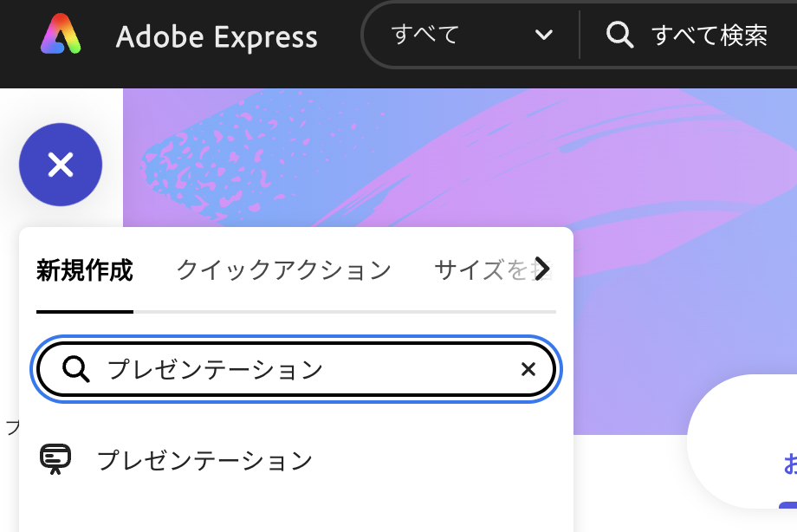Open the truncated "サイズを" tab
Screen dimensions: 797x532
481,270
